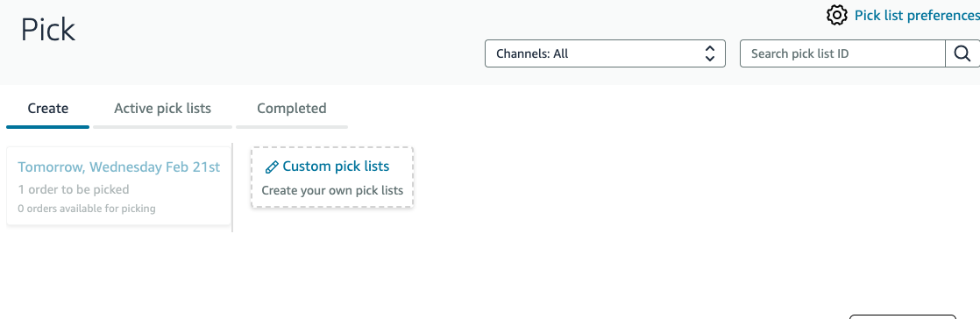Click "0 orders available for picking" text
Image resolution: width=980 pixels, height=319 pixels.
tap(87, 209)
